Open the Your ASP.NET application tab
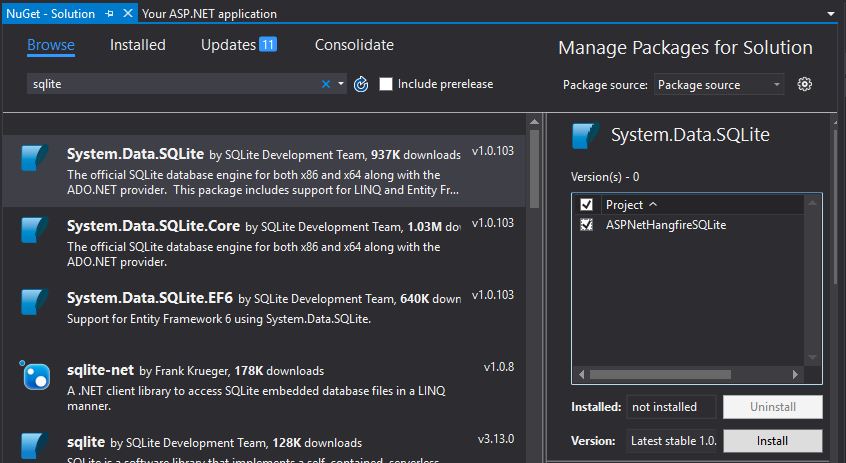 [209, 13]
